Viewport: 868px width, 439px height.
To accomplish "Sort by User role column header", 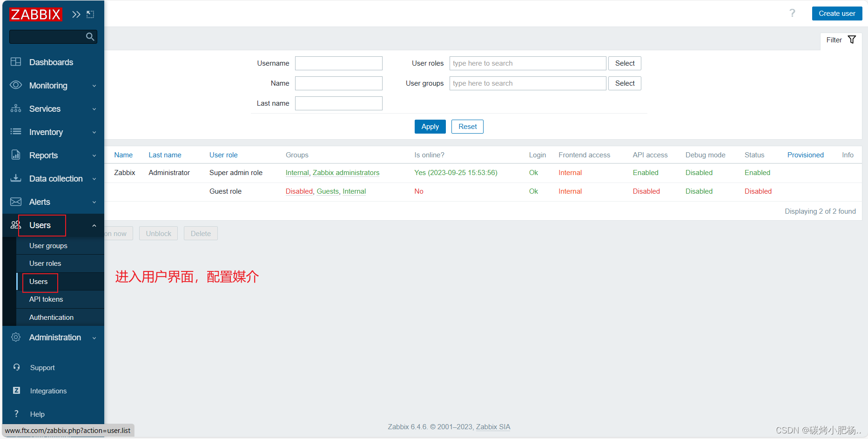I will point(223,155).
